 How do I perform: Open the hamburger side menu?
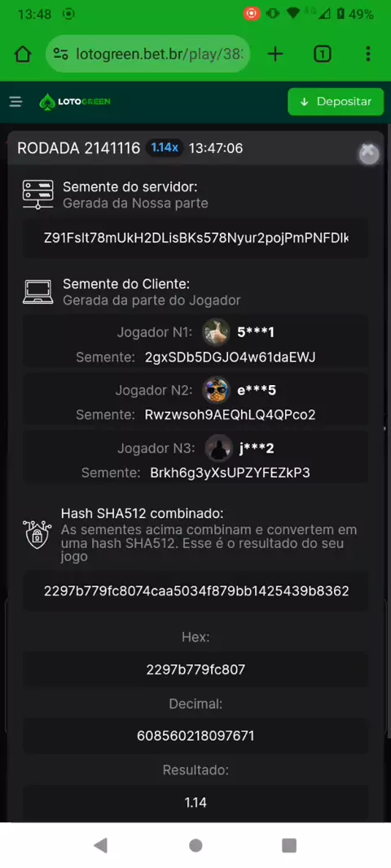tap(16, 101)
